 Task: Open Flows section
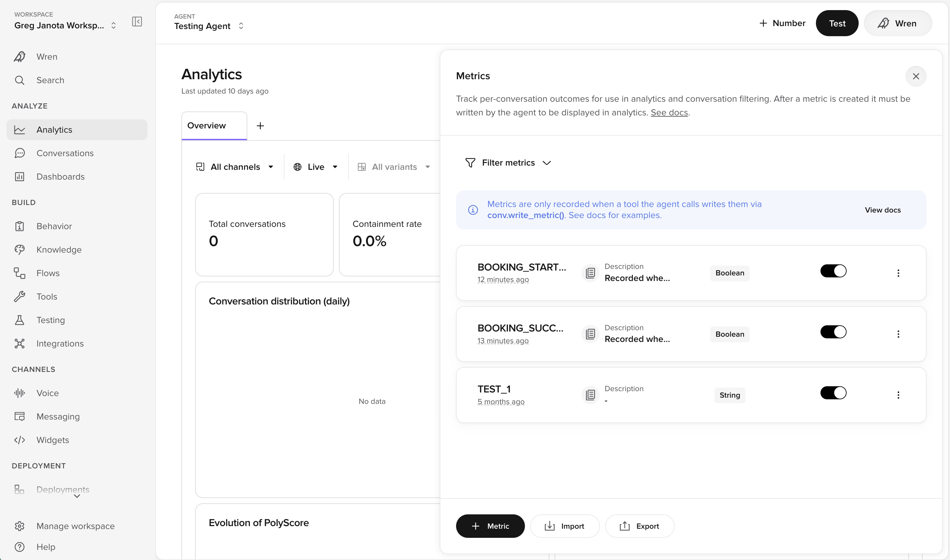point(77,273)
